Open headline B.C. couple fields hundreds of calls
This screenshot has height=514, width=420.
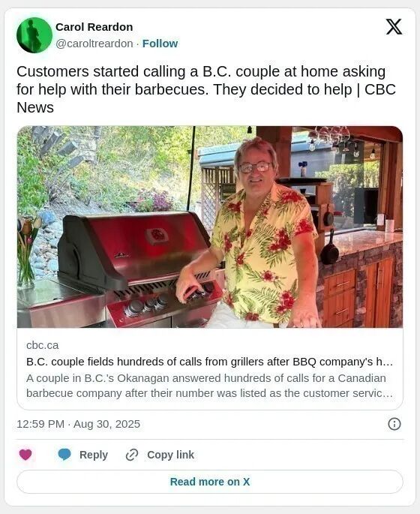click(x=210, y=362)
